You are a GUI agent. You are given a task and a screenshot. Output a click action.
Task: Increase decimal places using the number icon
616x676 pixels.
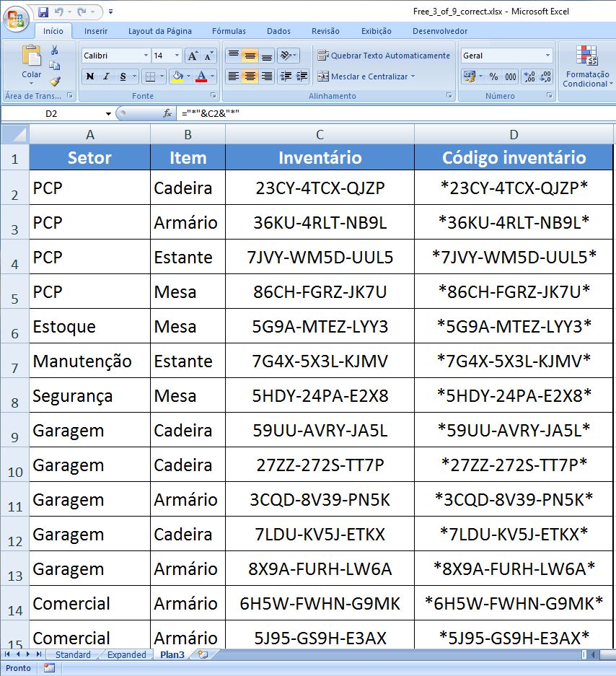[x=529, y=77]
